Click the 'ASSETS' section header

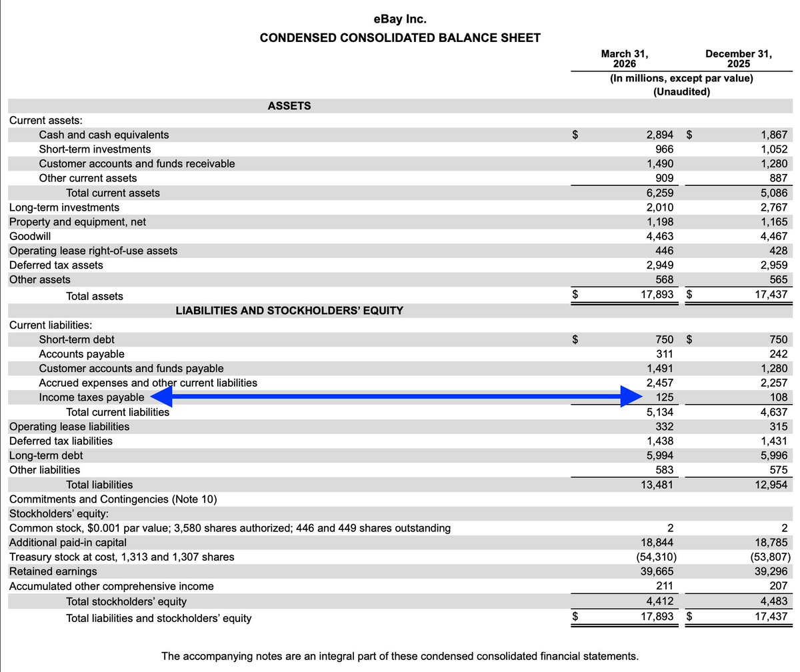click(x=289, y=106)
